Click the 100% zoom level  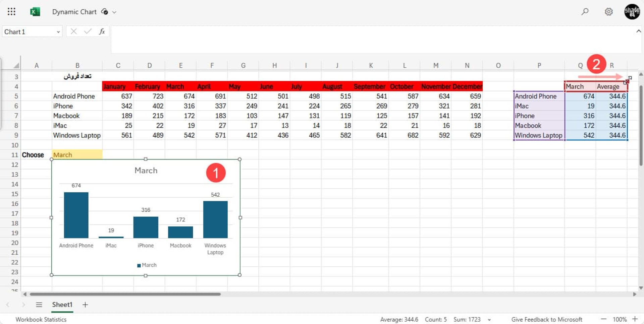click(x=620, y=319)
